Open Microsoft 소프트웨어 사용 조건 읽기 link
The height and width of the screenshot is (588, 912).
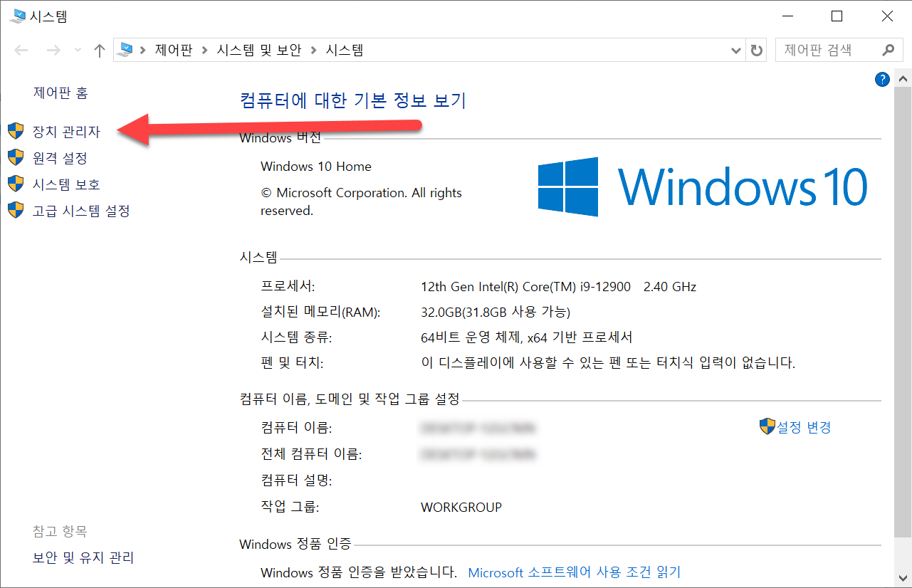[574, 572]
